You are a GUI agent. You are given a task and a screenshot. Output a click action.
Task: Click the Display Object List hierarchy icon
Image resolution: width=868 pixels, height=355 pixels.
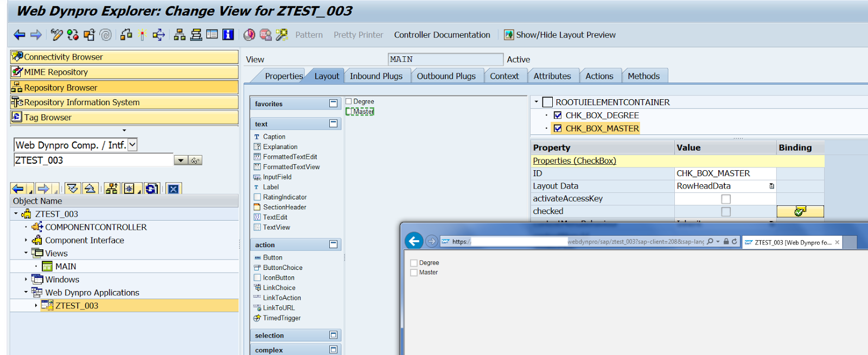(x=180, y=35)
